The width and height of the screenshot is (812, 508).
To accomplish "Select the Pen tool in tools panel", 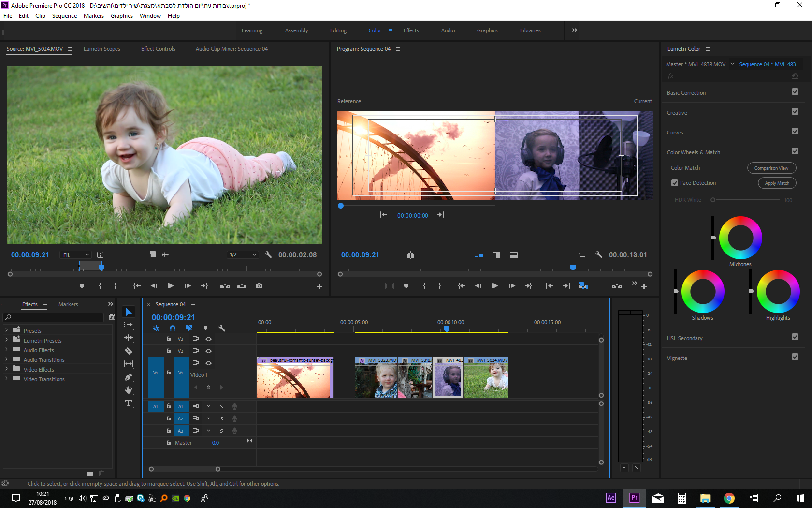I will [129, 377].
